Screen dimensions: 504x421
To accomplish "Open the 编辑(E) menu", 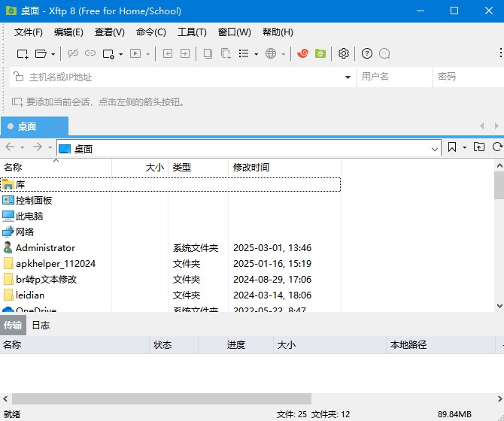I will coord(68,32).
